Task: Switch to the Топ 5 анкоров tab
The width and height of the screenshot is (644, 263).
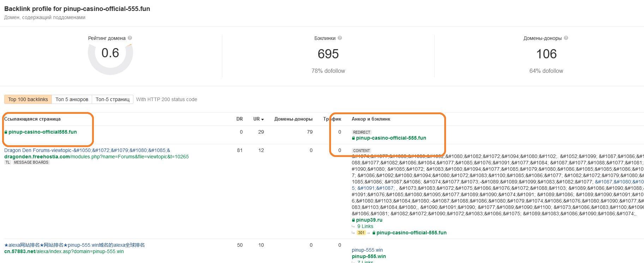Action: [72, 99]
